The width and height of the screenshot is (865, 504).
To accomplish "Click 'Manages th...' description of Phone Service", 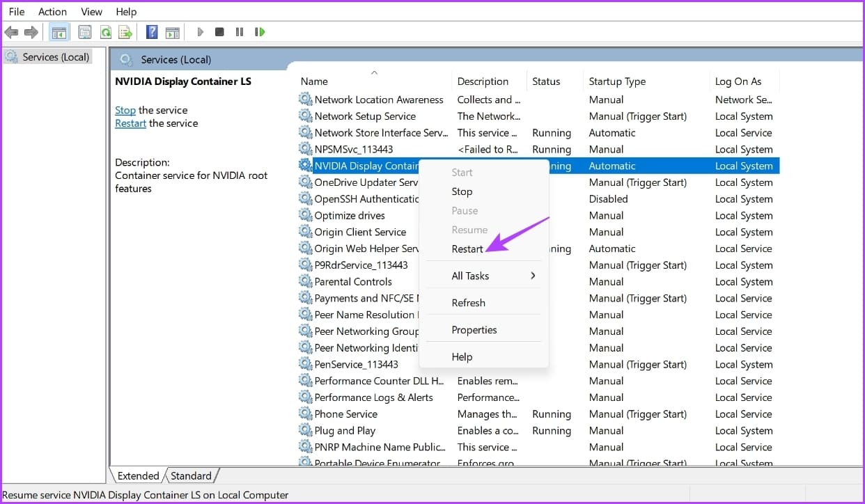I will [488, 414].
